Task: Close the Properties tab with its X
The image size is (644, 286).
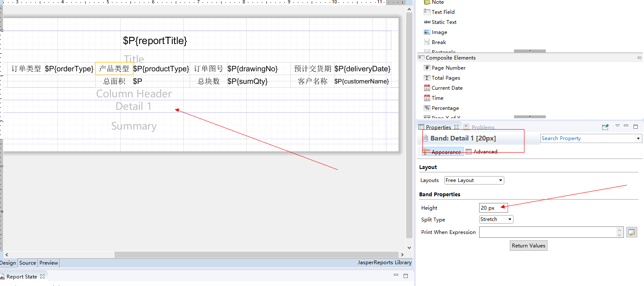Action: 456,127
